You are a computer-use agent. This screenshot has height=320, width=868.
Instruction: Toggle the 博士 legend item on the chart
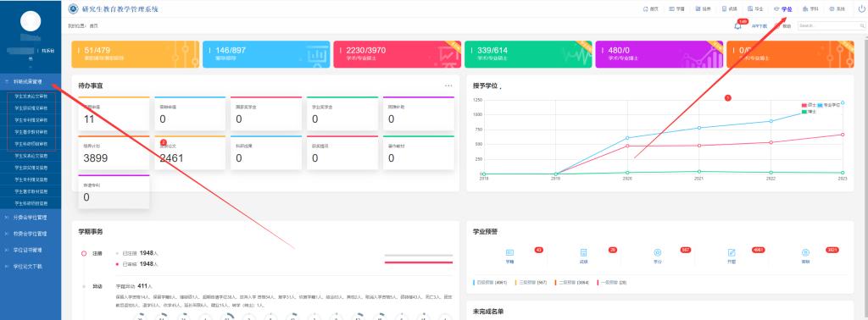click(809, 112)
